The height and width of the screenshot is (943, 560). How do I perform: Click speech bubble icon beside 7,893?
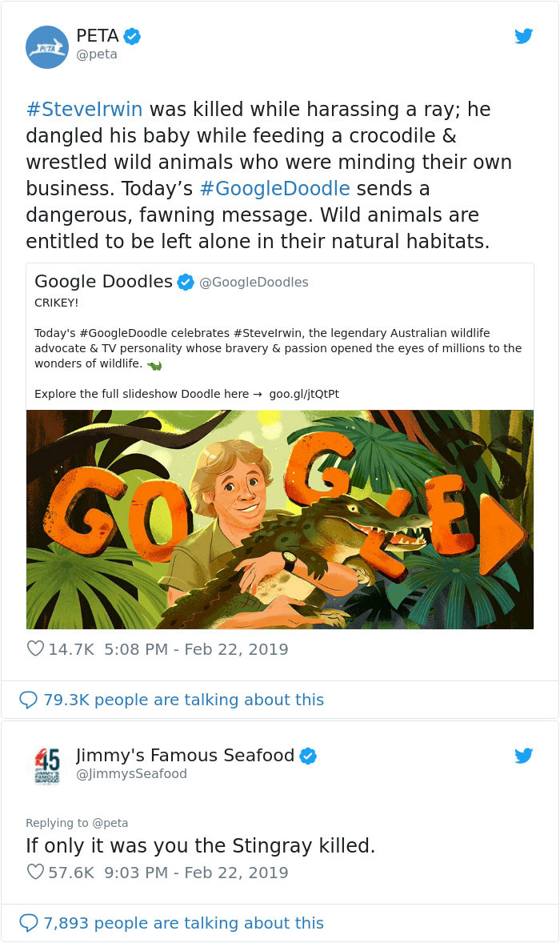(28, 923)
